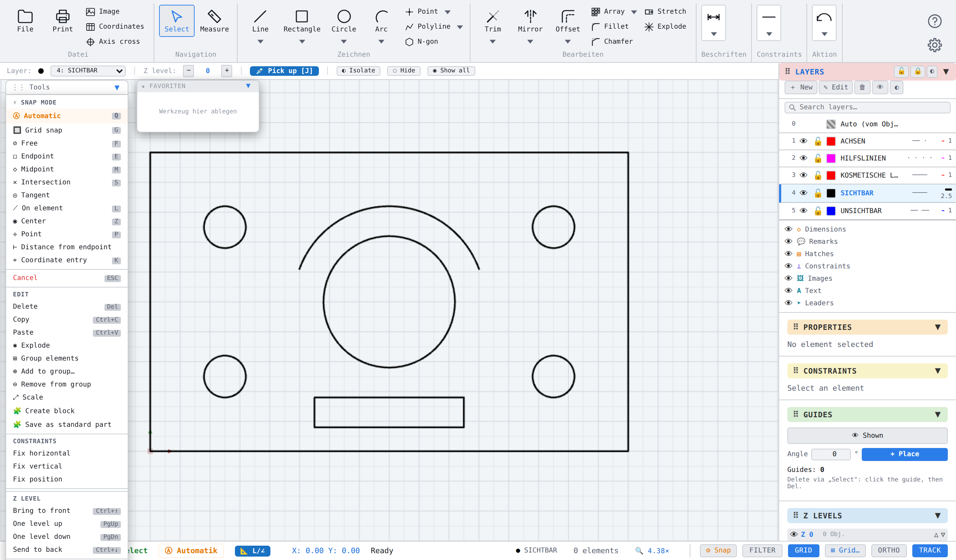This screenshot has width=956, height=560.
Task: Delete layer with trash icon
Action: point(862,87)
